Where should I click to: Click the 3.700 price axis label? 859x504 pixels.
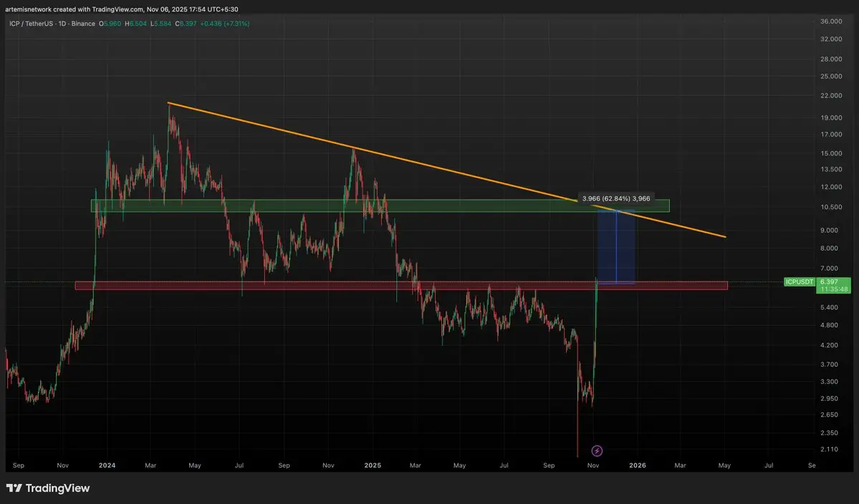829,364
